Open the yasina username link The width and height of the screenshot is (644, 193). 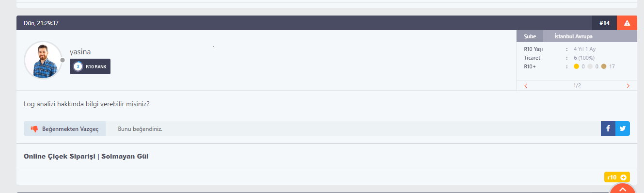coord(80,52)
